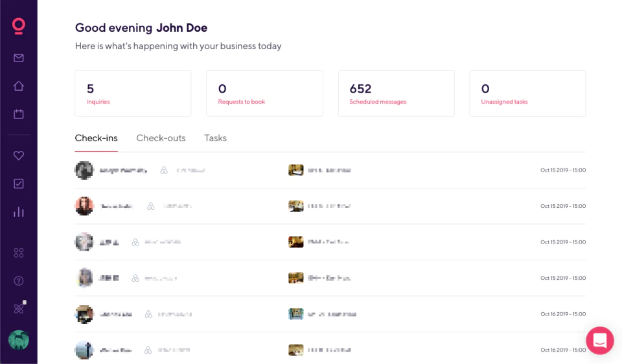Open the Inquiries summary card
The image size is (622, 364).
coord(133,93)
